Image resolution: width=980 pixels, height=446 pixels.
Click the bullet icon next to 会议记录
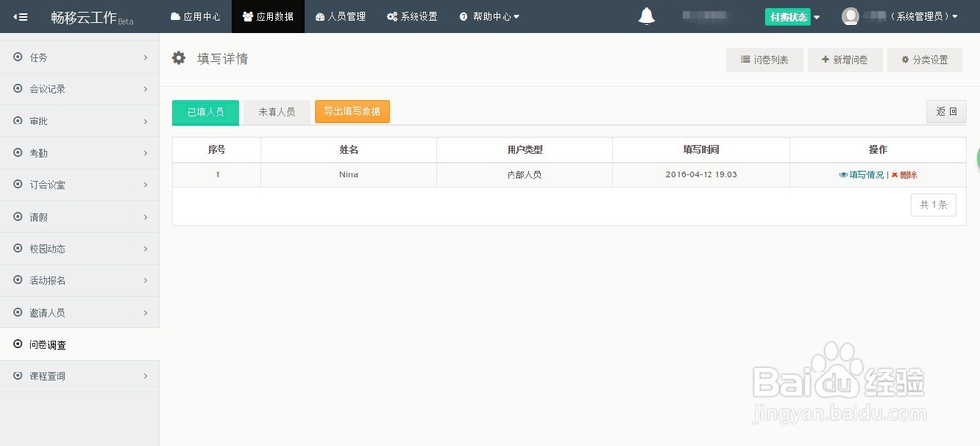click(18, 89)
